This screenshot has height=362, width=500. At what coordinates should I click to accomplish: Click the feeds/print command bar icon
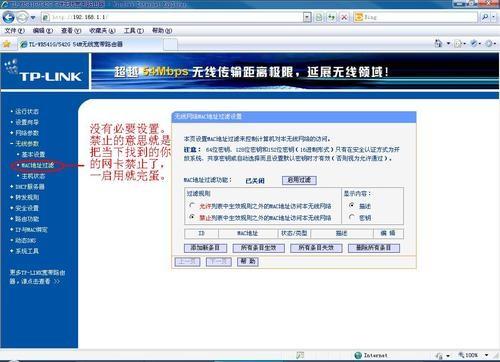(x=458, y=44)
